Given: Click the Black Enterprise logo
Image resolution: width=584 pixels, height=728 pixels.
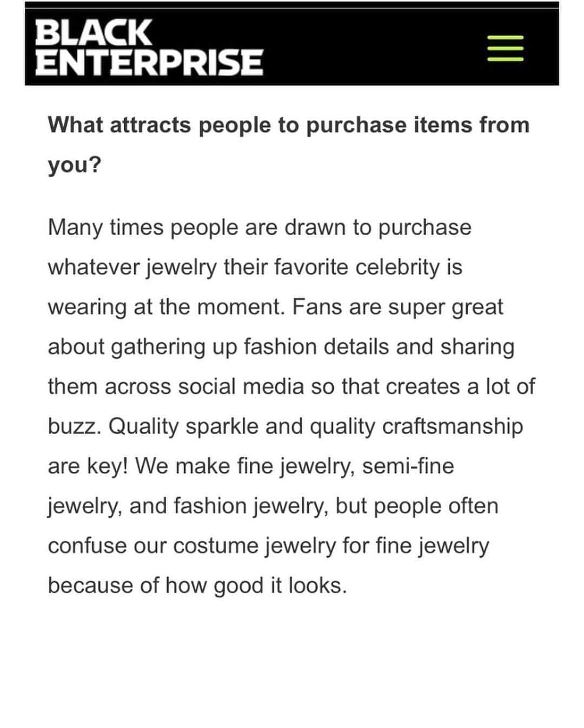Looking at the screenshot, I should coord(149,47).
